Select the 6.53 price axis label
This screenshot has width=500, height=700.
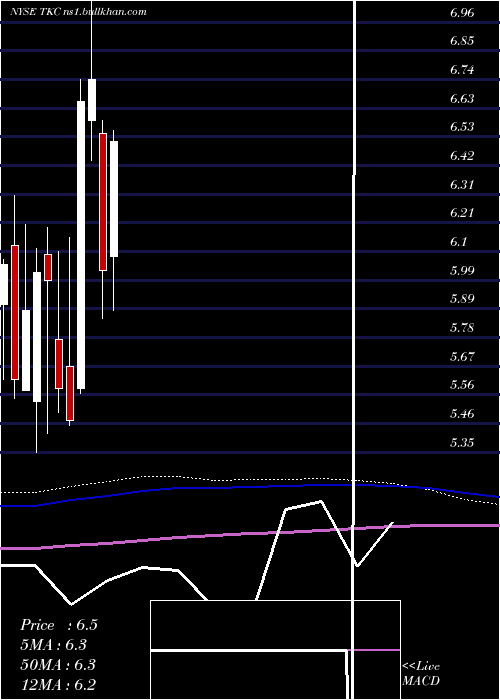tap(462, 127)
